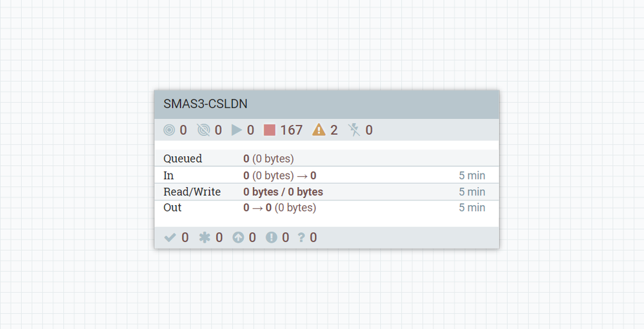Click the Out value 0 → 0 (0 bytes)
The width and height of the screenshot is (644, 329).
279,208
